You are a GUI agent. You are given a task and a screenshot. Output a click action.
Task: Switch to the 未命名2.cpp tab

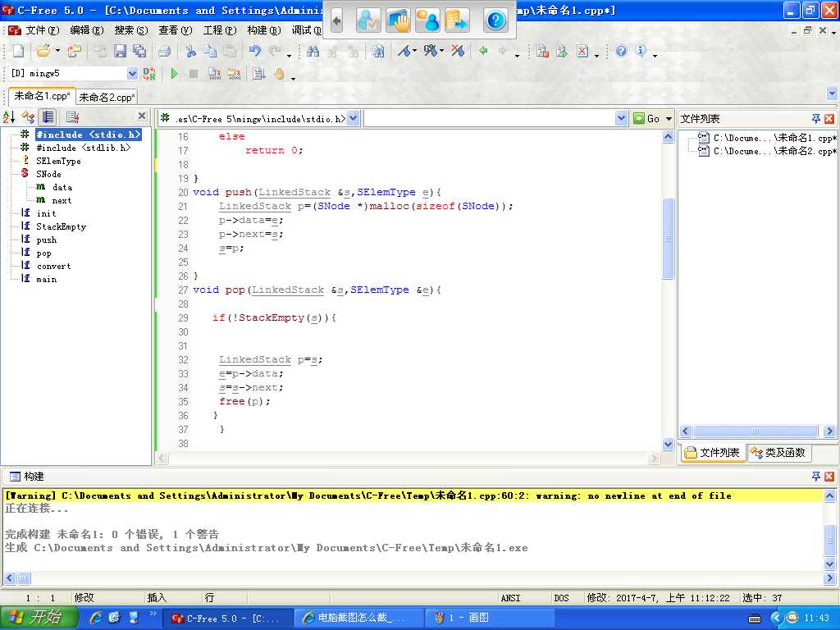107,97
